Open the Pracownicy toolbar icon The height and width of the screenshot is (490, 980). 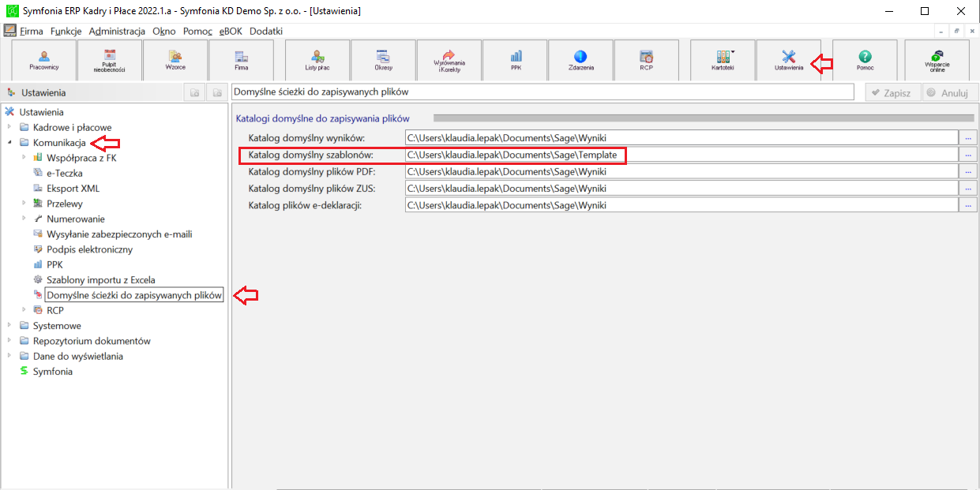(x=44, y=60)
